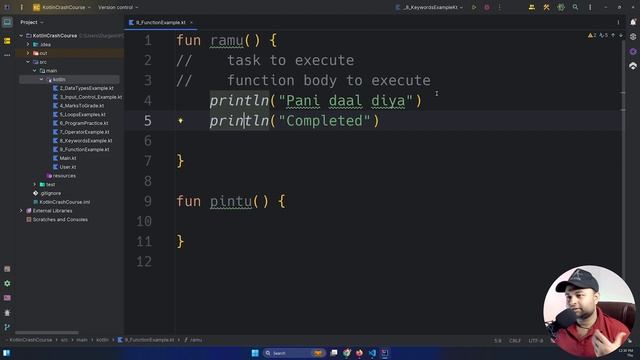The height and width of the screenshot is (360, 640).
Task: Open the Project tool window icon
Action: pos(7,22)
